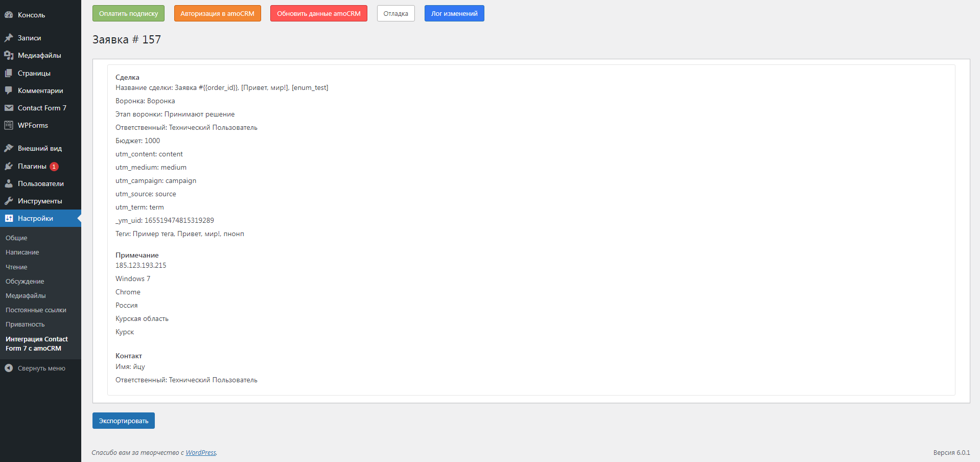This screenshot has height=462, width=980.
Task: Click the Комментарии speech bubble icon
Action: (9, 90)
